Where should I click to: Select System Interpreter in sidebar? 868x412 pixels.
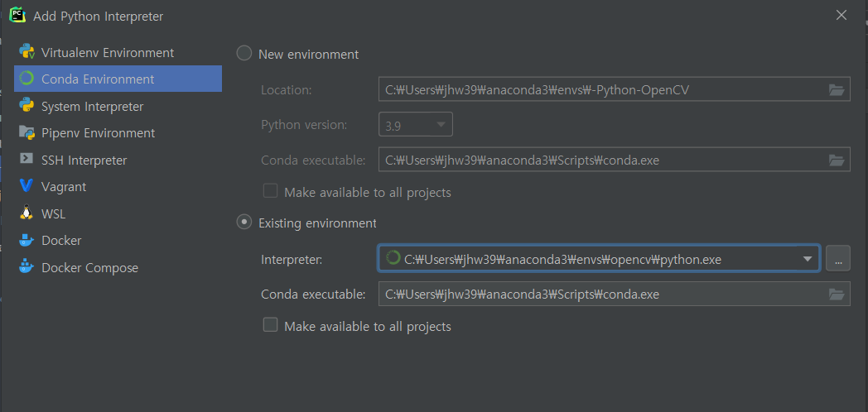pos(118,106)
